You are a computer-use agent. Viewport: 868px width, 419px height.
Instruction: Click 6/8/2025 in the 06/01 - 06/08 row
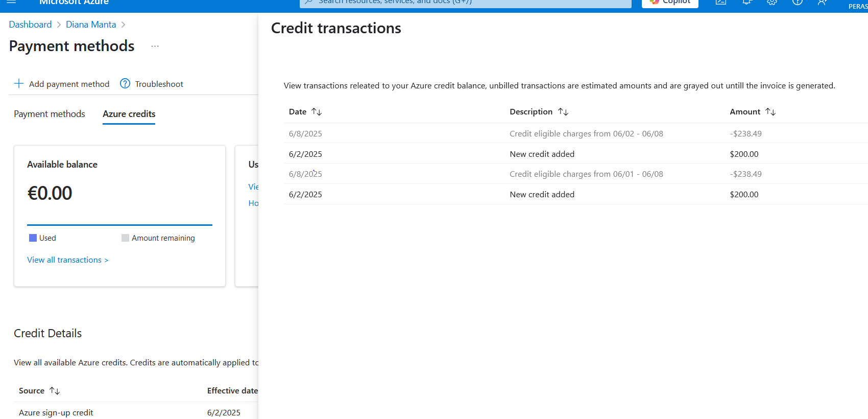[305, 174]
